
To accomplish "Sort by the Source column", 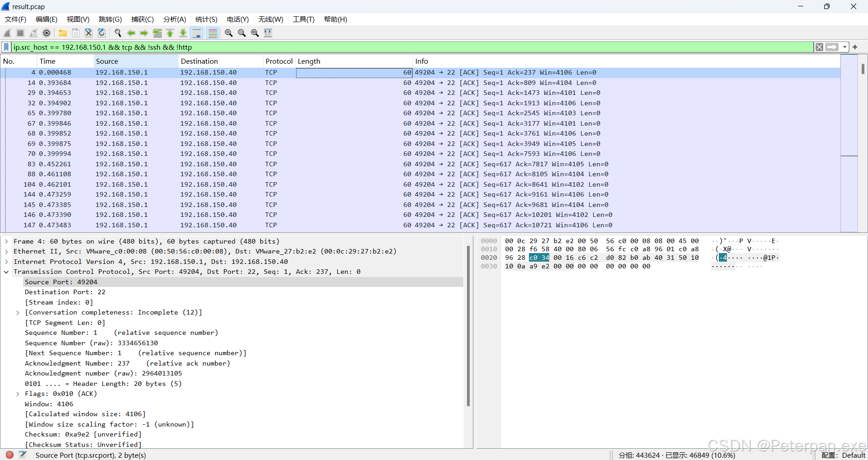I will [x=136, y=61].
